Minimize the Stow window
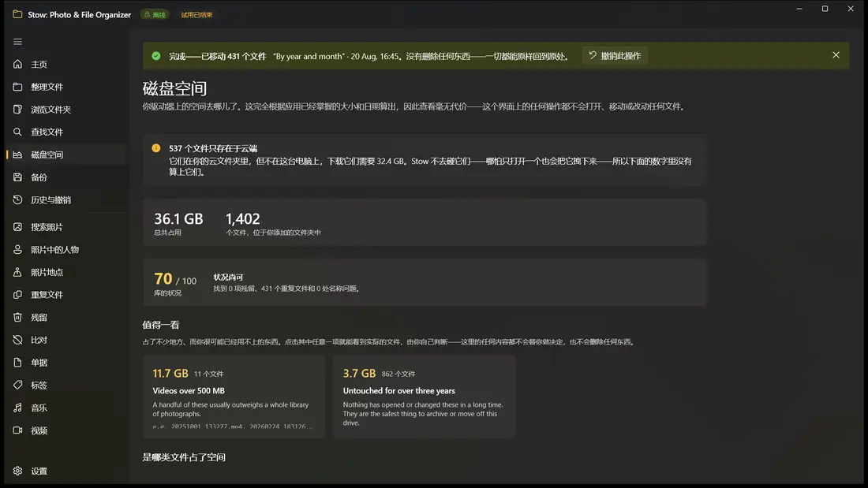This screenshot has width=868, height=488. pos(799,9)
